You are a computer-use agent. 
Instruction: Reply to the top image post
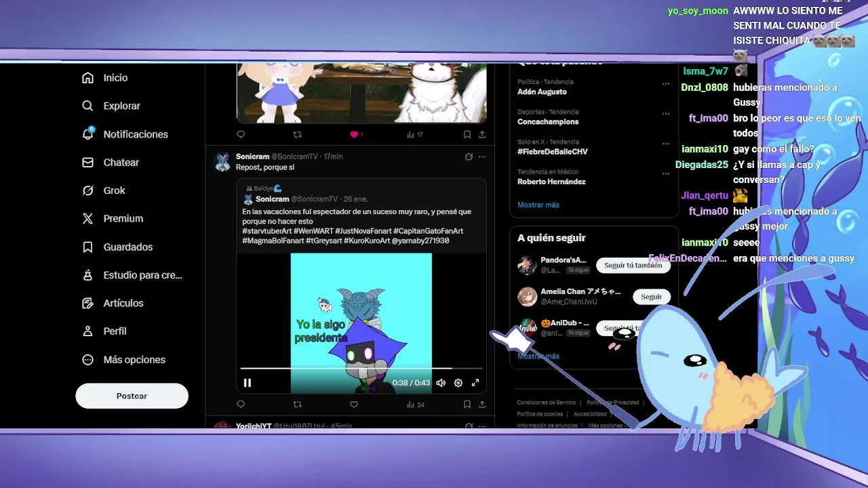click(x=241, y=134)
